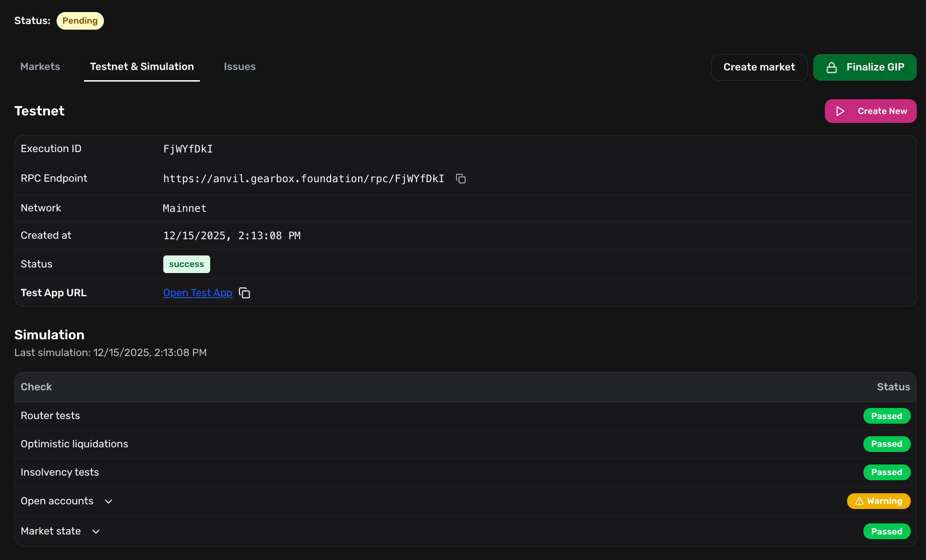926x560 pixels.
Task: Copy the RPC Endpoint URL icon
Action: 461,178
